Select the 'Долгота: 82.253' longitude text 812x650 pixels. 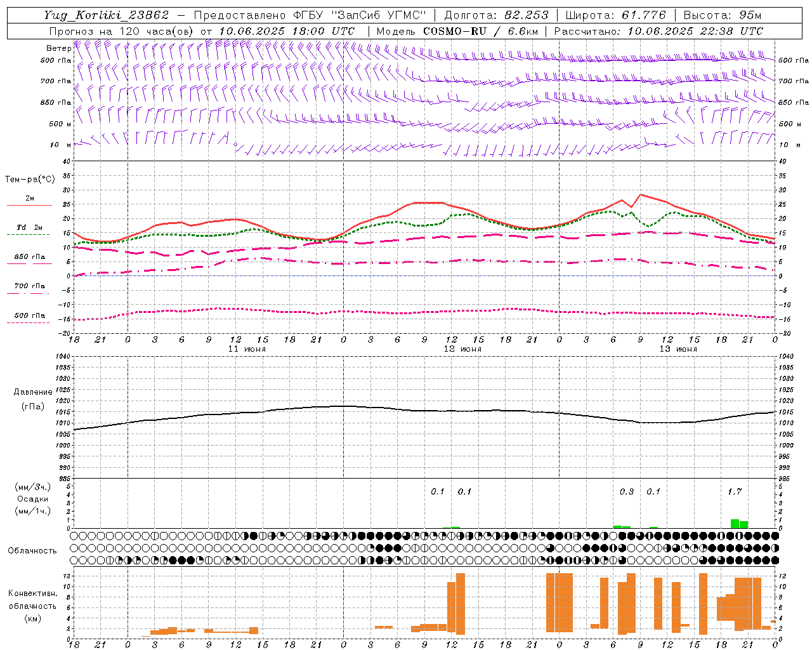click(x=496, y=15)
